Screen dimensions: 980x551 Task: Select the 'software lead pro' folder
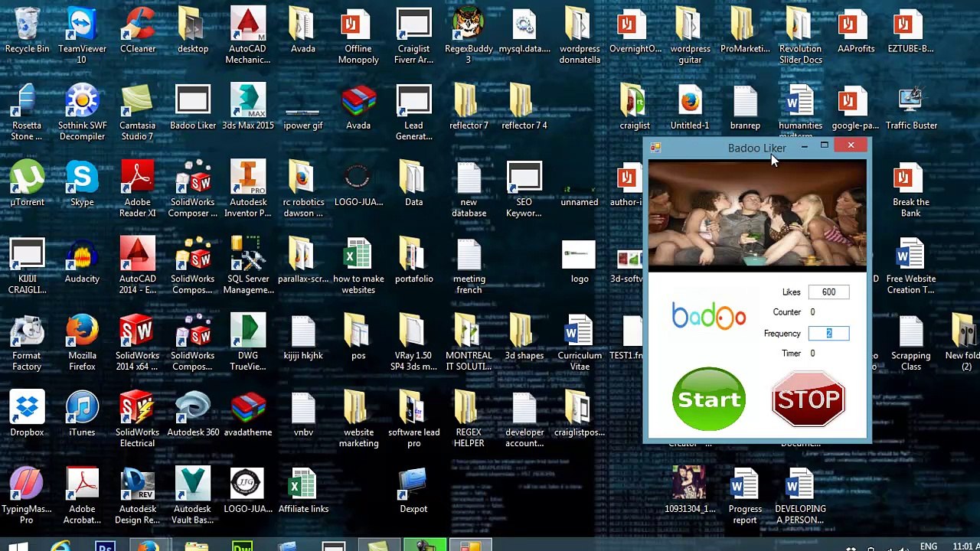[413, 419]
